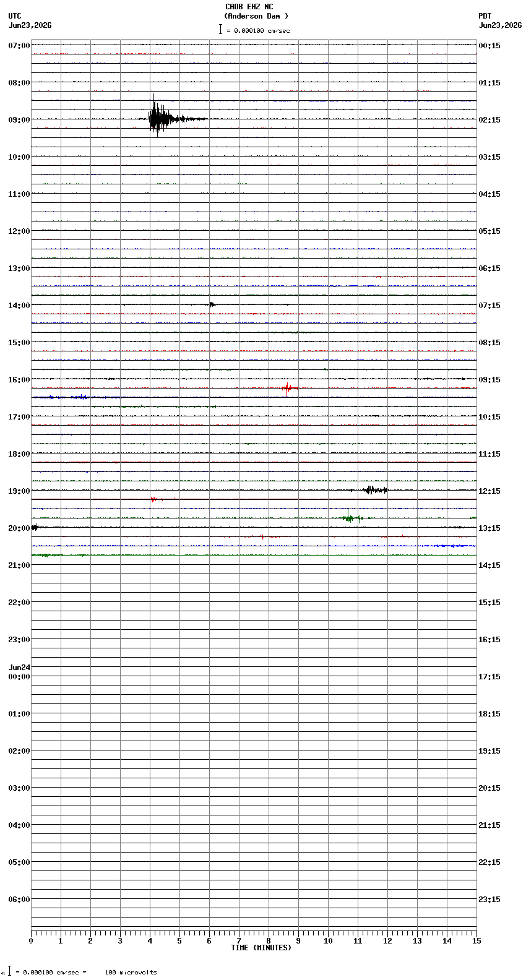Click the black event burst on 19:00 trace
Screen dimensions: 526x980
(375, 490)
